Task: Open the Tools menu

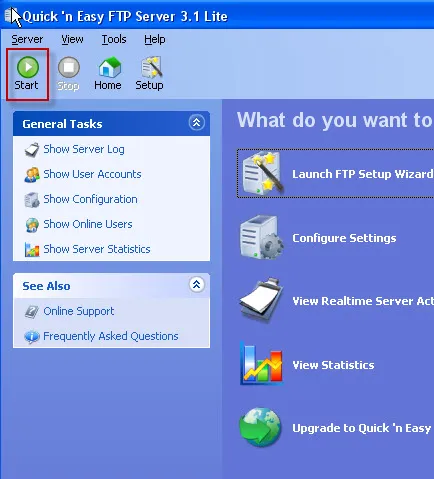Action: [114, 39]
